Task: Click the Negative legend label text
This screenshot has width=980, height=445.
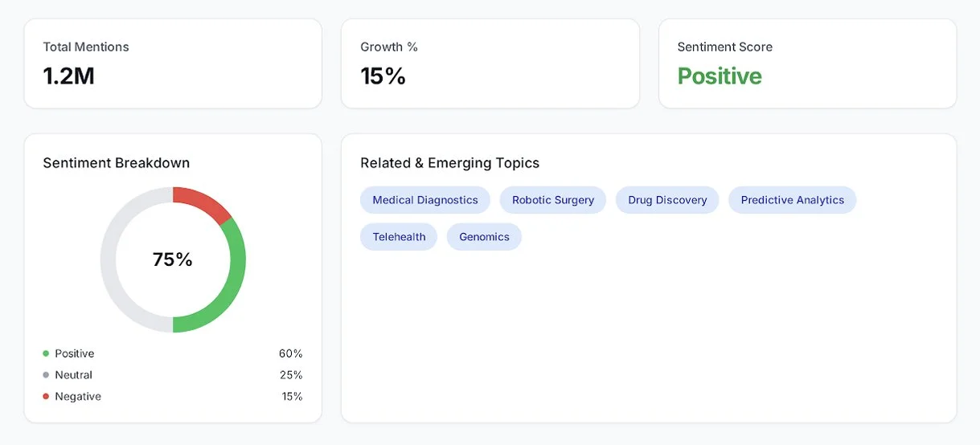Action: coord(78,397)
